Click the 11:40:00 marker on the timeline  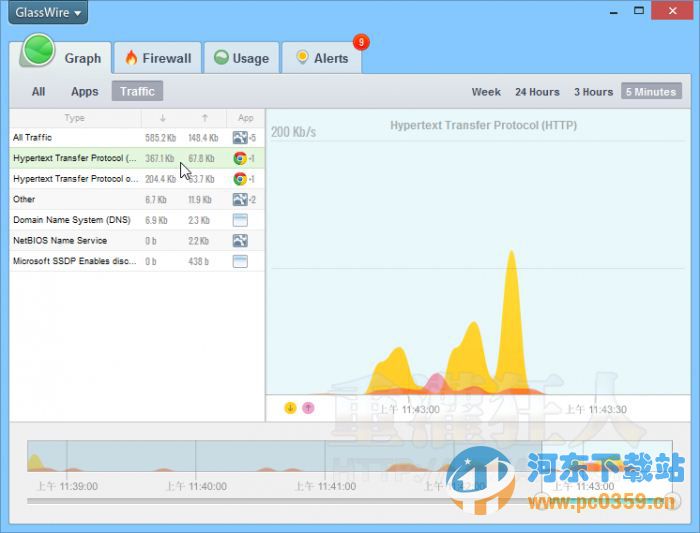[x=196, y=486]
